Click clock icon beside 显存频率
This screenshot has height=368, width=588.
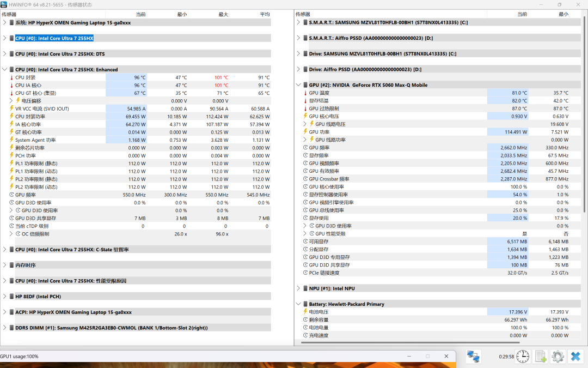[x=305, y=155]
